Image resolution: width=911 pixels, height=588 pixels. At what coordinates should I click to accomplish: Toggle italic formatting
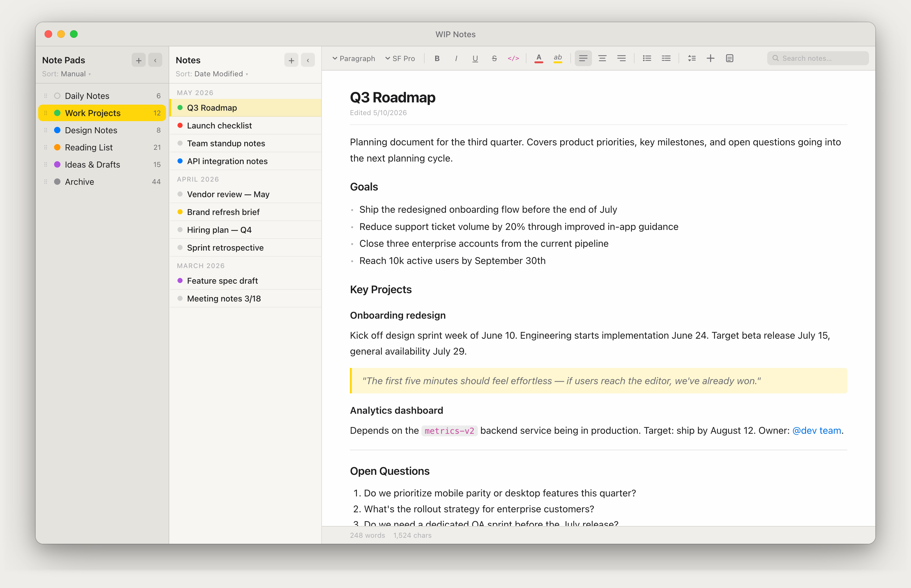pos(456,59)
